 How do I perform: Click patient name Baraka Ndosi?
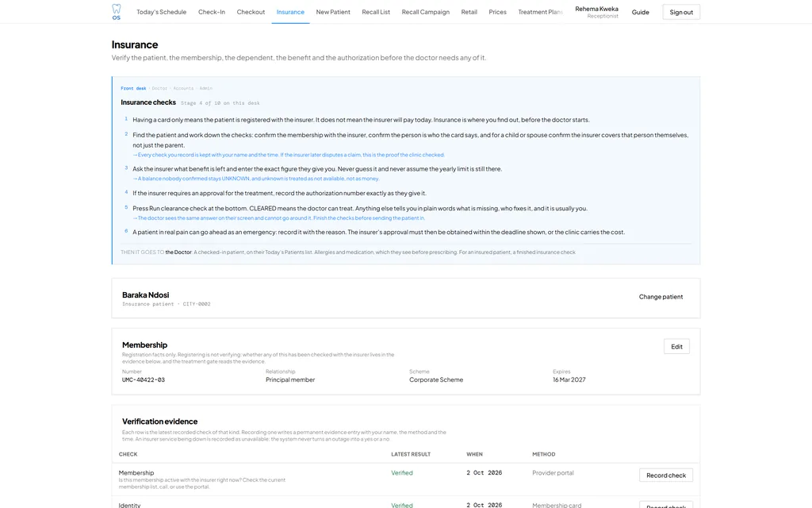(146, 294)
